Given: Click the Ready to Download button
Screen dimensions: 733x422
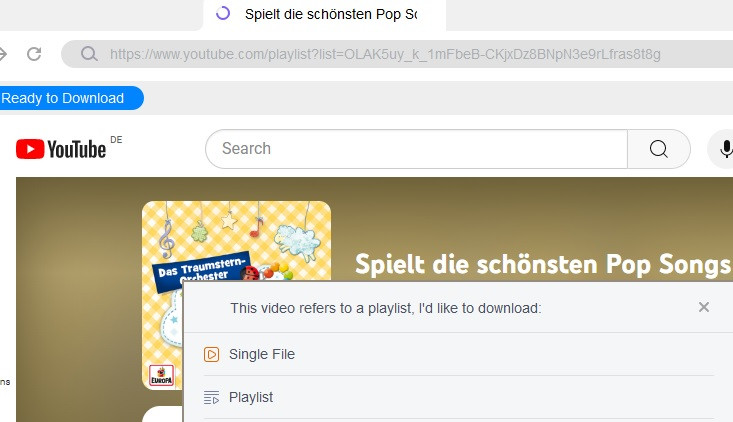Looking at the screenshot, I should tap(71, 98).
